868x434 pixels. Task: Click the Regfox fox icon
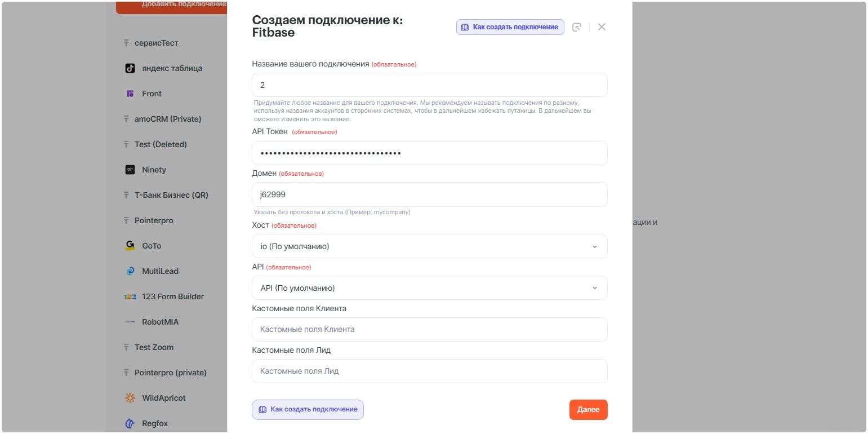pos(130,423)
